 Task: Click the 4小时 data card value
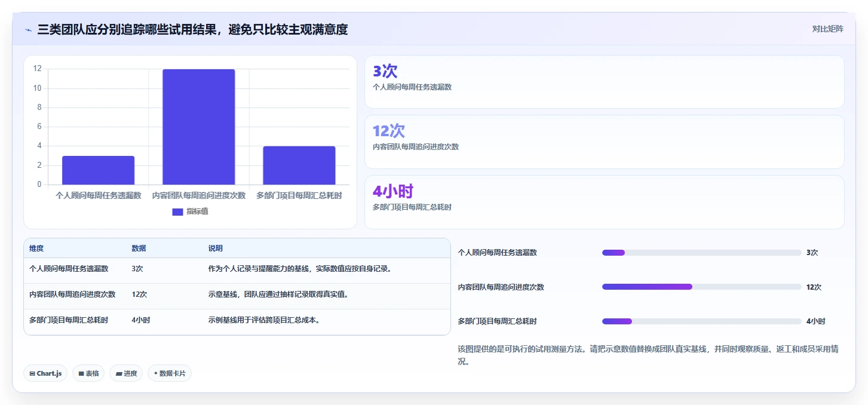click(x=393, y=192)
